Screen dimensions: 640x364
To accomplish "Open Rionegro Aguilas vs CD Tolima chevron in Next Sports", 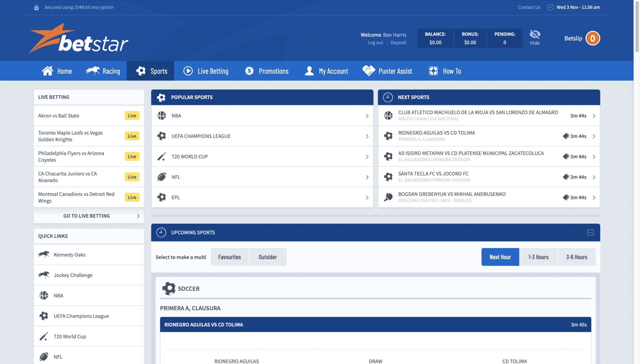I will pos(594,136).
